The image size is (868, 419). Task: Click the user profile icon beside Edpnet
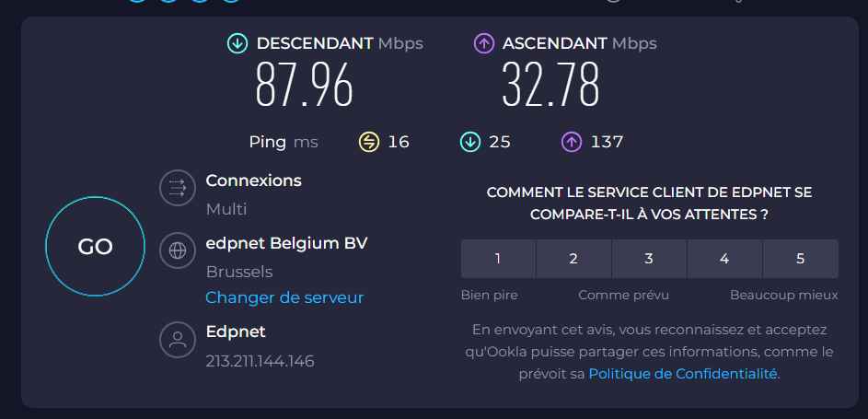(x=178, y=339)
